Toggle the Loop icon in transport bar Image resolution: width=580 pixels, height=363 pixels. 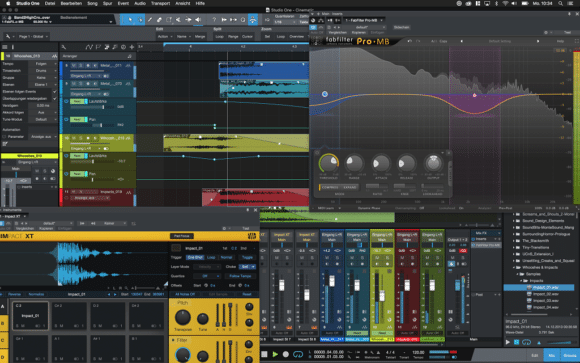298,354
